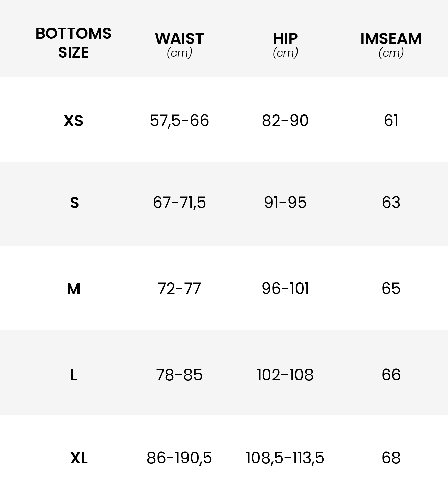Click inseam value 68 for XL

[x=391, y=458]
